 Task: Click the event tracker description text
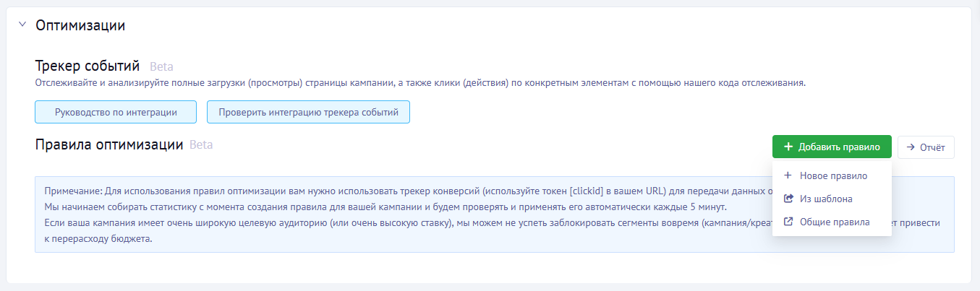[419, 83]
